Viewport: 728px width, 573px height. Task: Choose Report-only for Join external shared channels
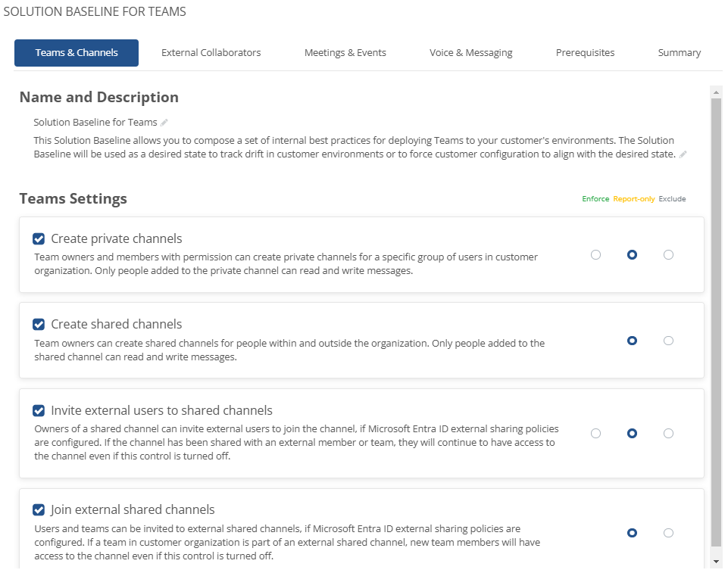click(x=632, y=533)
